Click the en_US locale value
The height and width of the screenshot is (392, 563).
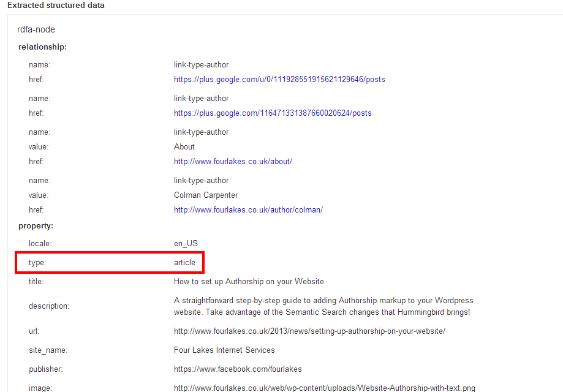(186, 244)
